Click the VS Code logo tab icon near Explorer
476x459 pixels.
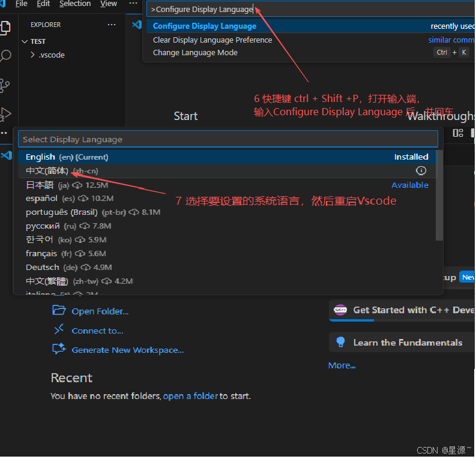tap(137, 25)
